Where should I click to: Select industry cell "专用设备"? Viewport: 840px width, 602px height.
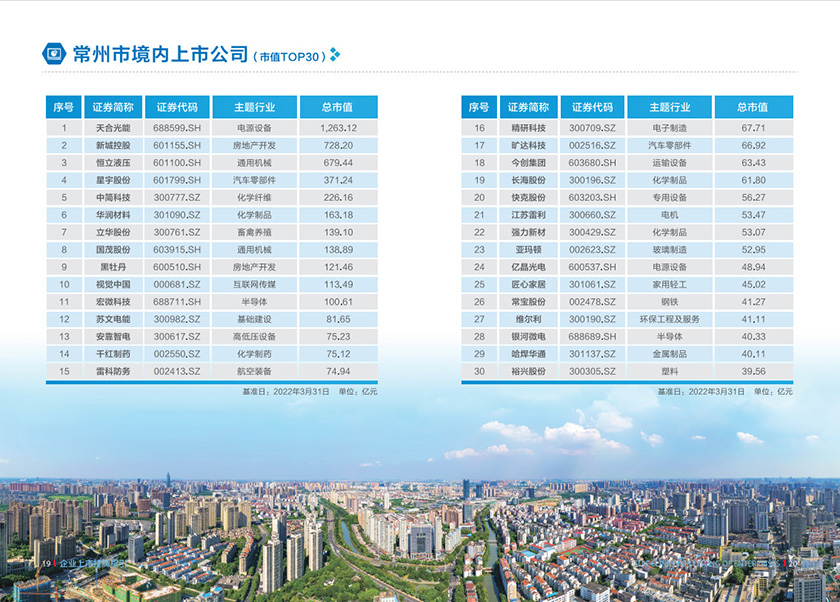[x=670, y=198]
